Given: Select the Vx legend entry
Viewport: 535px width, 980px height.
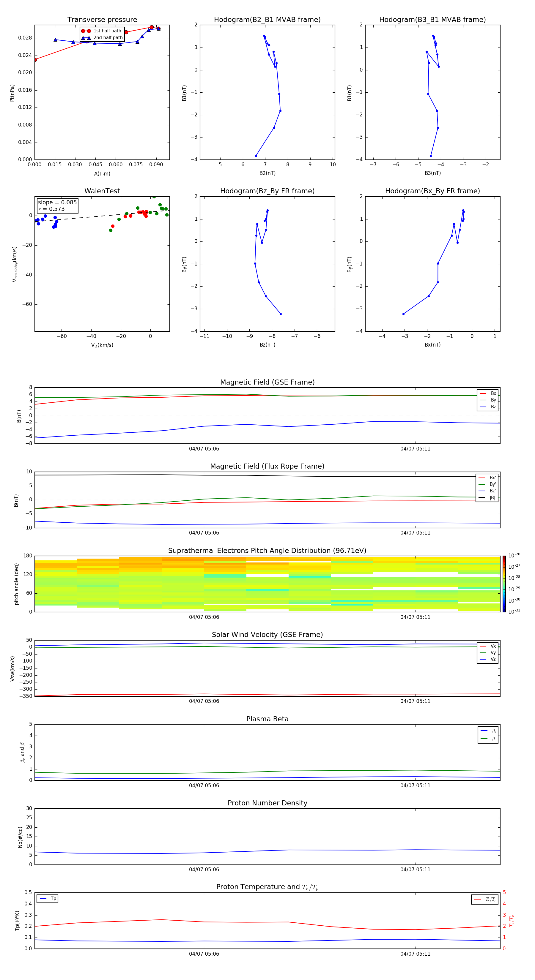Looking at the screenshot, I should (x=488, y=646).
